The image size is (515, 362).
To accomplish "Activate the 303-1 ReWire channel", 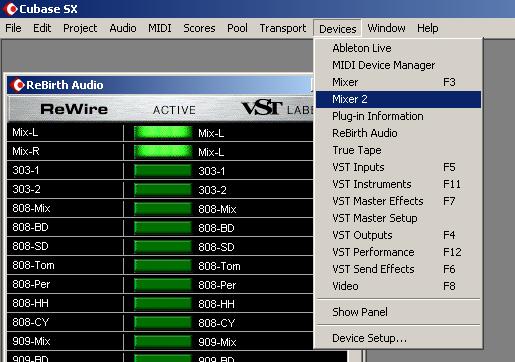I will tap(163, 171).
